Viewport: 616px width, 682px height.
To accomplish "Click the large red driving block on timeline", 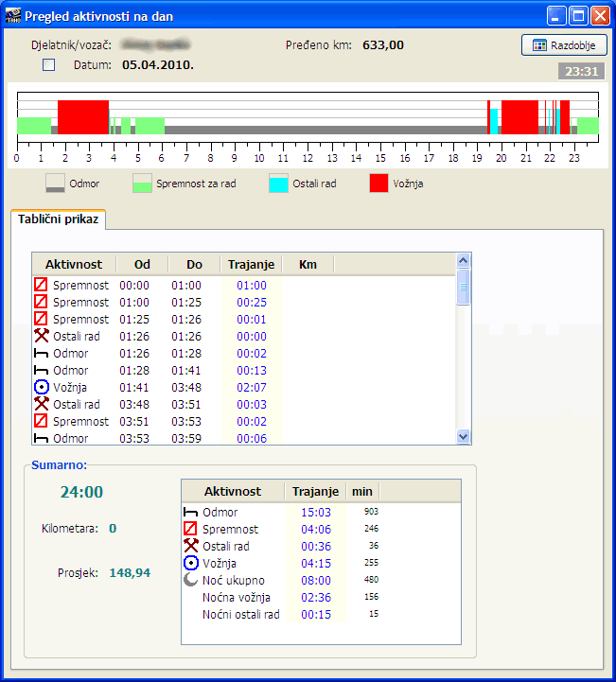I will (x=83, y=116).
